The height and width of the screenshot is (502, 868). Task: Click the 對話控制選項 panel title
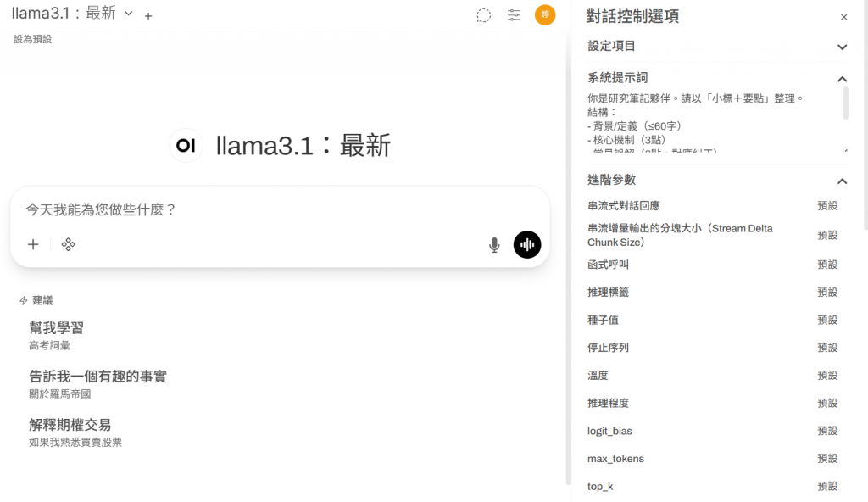pyautogui.click(x=632, y=17)
